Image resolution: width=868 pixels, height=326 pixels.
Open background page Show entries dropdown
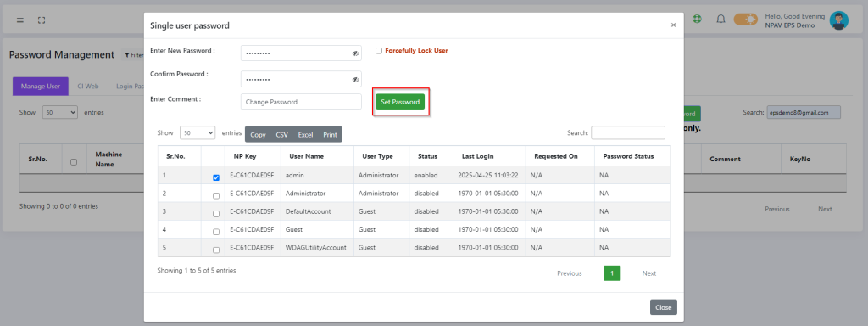[x=60, y=113]
